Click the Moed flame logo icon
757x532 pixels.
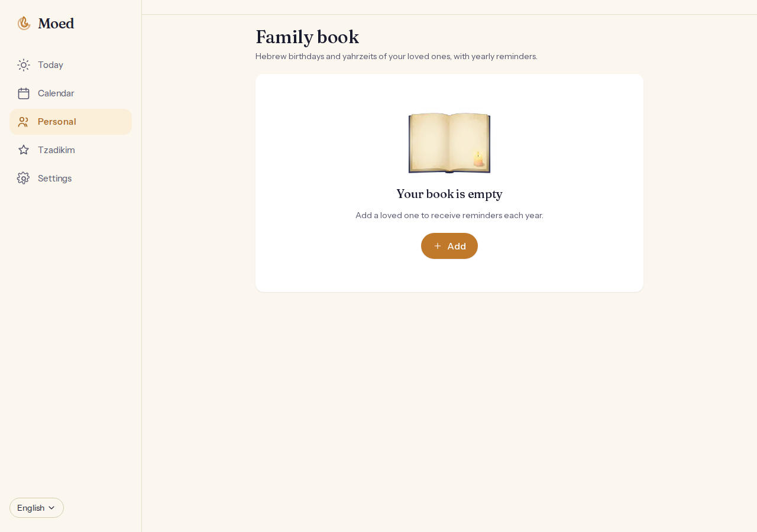(x=24, y=24)
